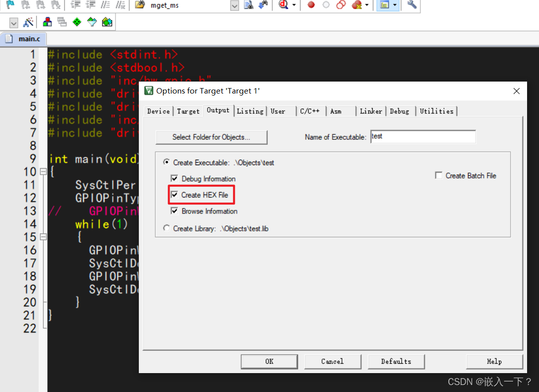Select the Output tab
The image size is (539, 392).
(x=218, y=110)
